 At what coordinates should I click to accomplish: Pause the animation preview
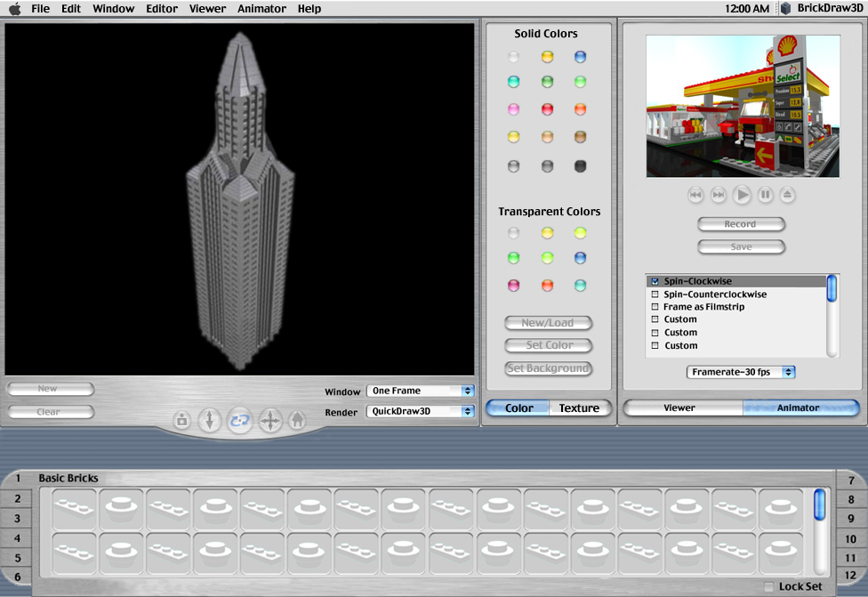(x=765, y=195)
